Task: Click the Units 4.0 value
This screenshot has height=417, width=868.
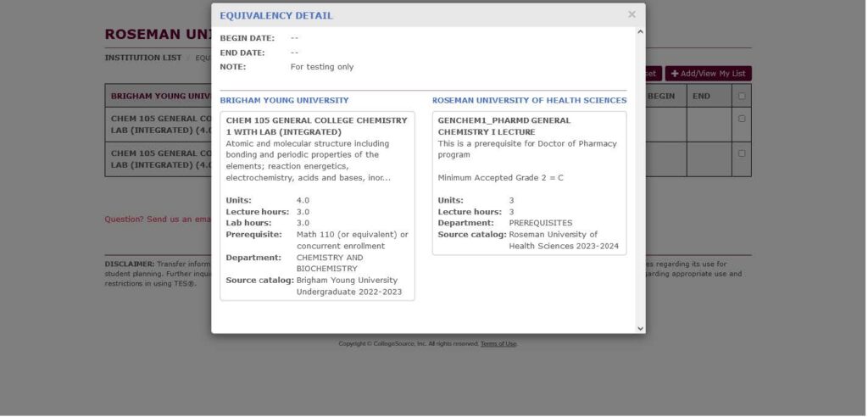Action: coord(303,201)
